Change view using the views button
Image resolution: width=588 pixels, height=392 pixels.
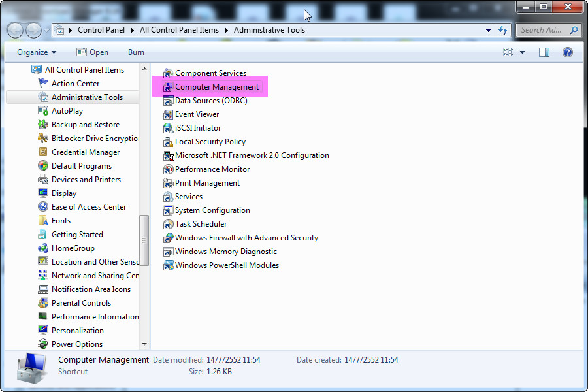click(x=508, y=52)
